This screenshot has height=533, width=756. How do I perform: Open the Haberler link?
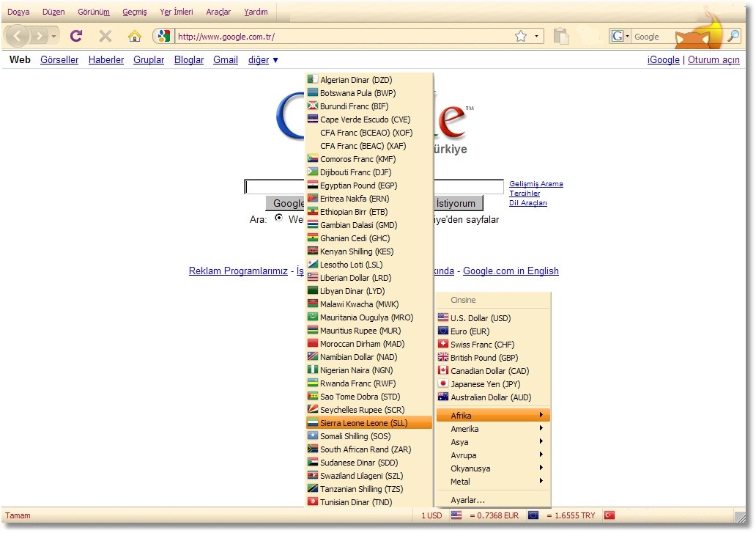pyautogui.click(x=106, y=60)
